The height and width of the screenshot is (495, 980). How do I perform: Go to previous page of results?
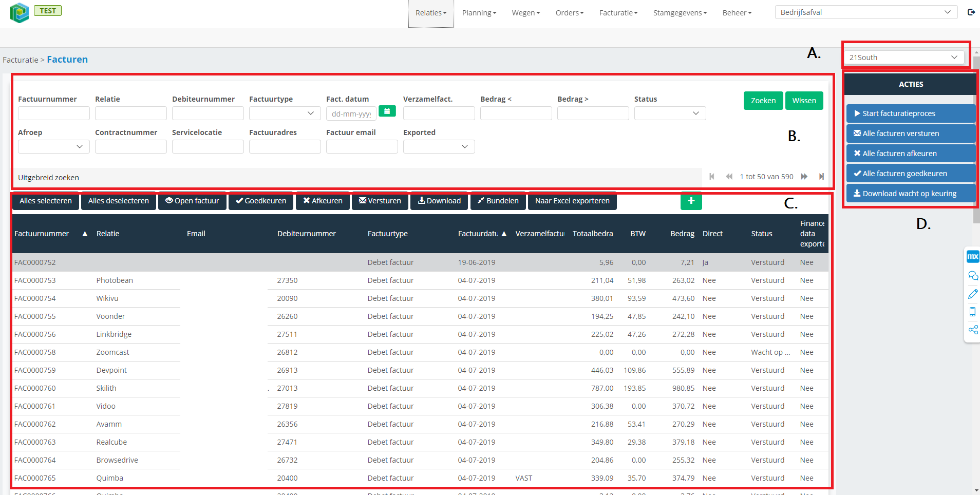[x=729, y=177]
